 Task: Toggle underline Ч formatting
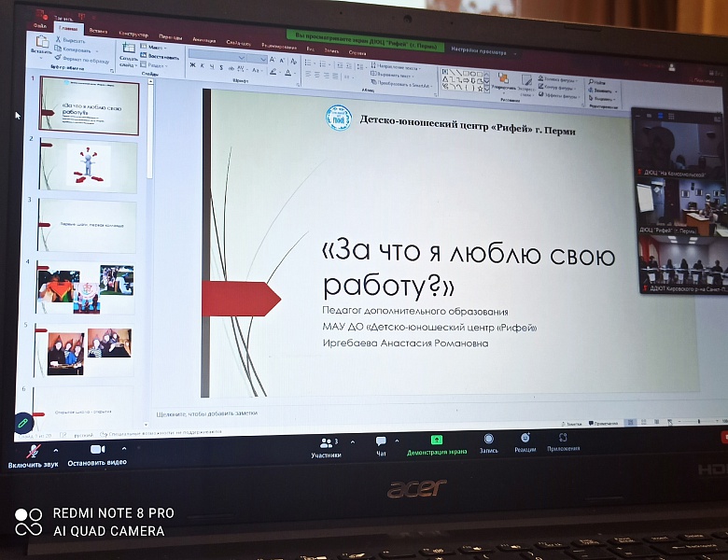tap(212, 67)
